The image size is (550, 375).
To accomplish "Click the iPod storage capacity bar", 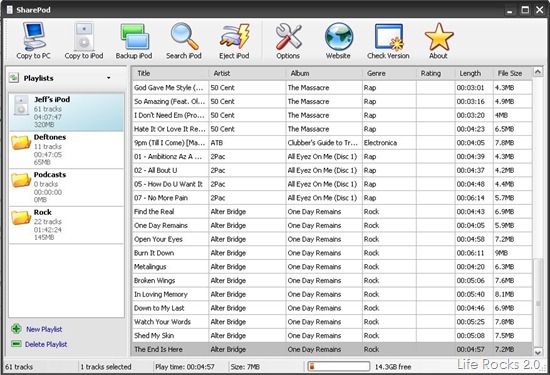I will [338, 367].
